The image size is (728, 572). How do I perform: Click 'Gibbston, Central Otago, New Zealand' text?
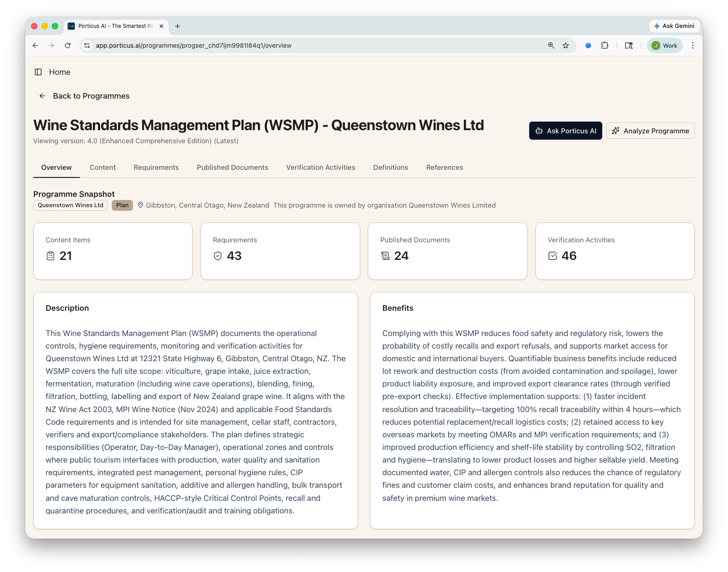pyautogui.click(x=207, y=205)
